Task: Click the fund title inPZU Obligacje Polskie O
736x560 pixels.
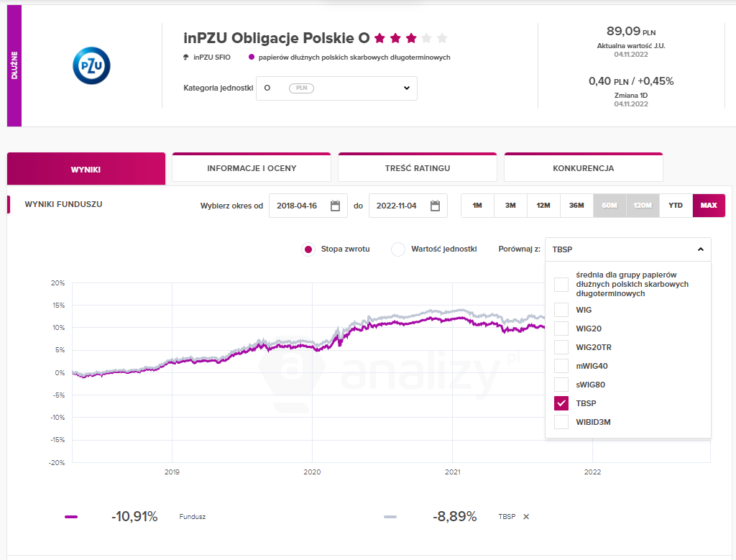Action: coord(277,38)
